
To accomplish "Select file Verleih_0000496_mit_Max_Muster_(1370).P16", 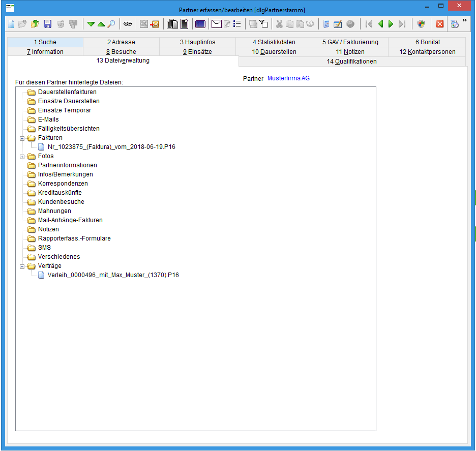I will tap(113, 275).
